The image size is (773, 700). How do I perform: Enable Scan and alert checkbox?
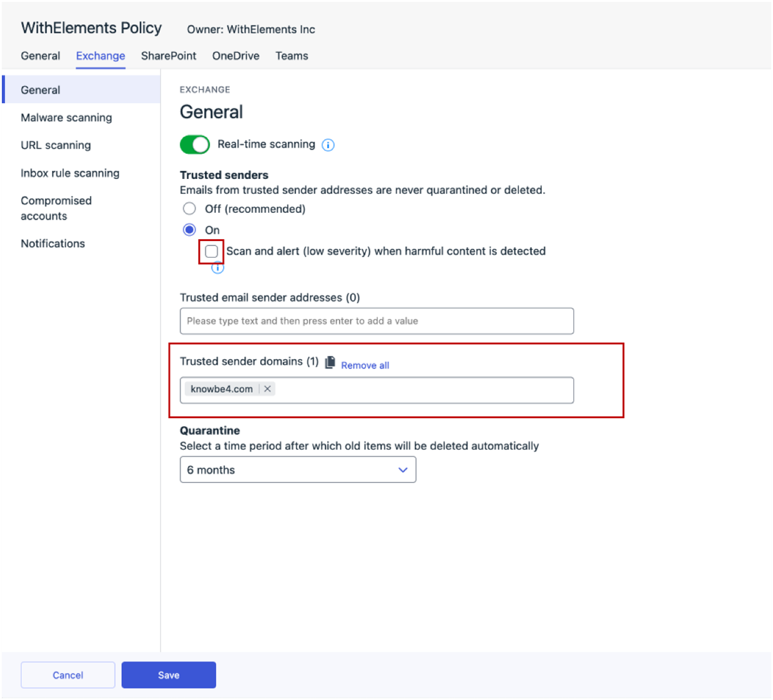[212, 251]
